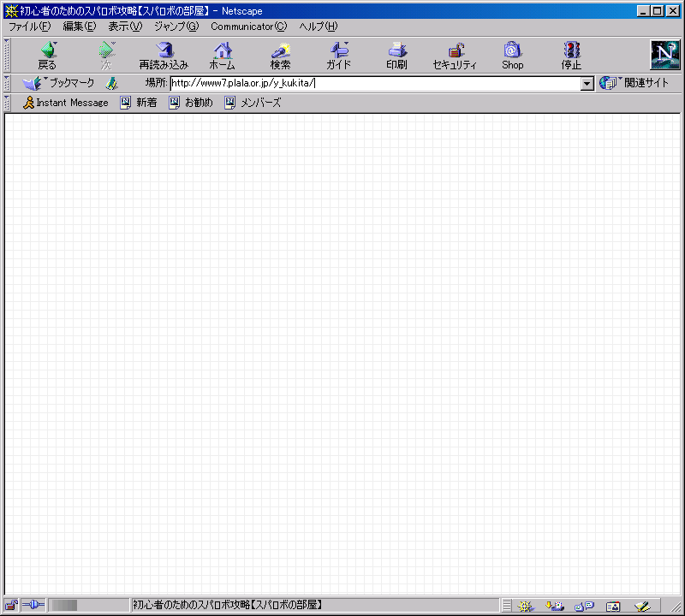Collapse the location toolbar handle

[7, 83]
